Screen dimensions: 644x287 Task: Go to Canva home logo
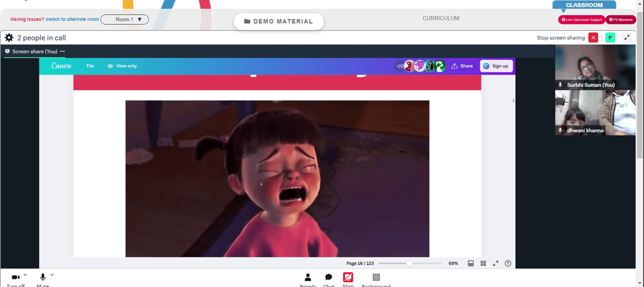click(61, 66)
